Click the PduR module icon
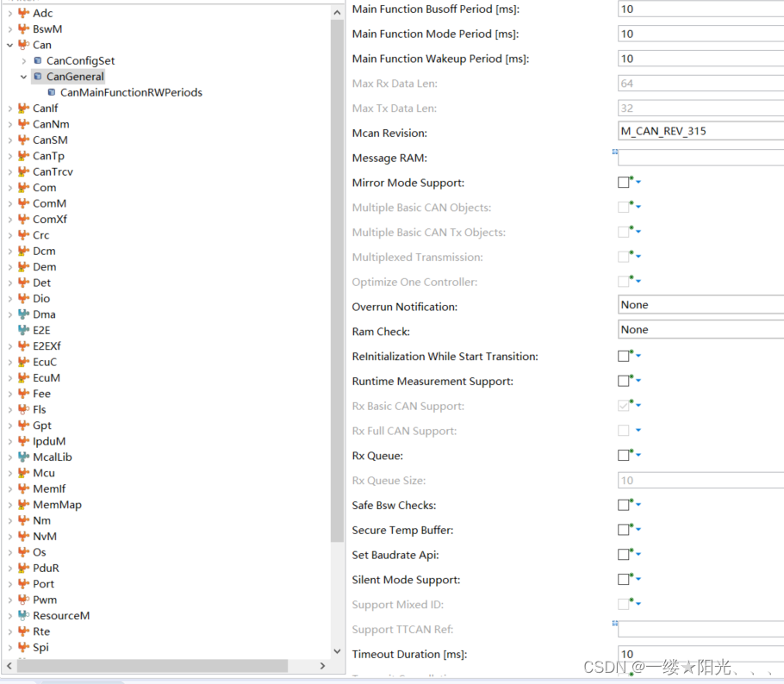This screenshot has width=784, height=684. 24,568
